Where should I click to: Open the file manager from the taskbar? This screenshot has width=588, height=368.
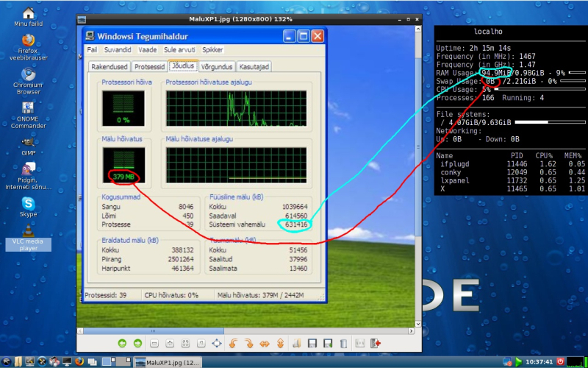pos(18,362)
